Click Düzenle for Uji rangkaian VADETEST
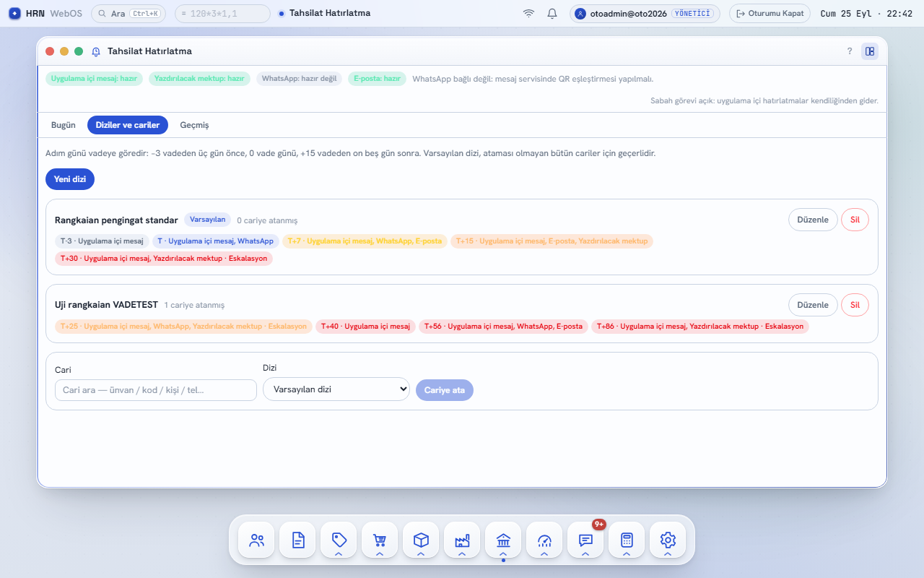Image resolution: width=924 pixels, height=578 pixels. click(813, 305)
